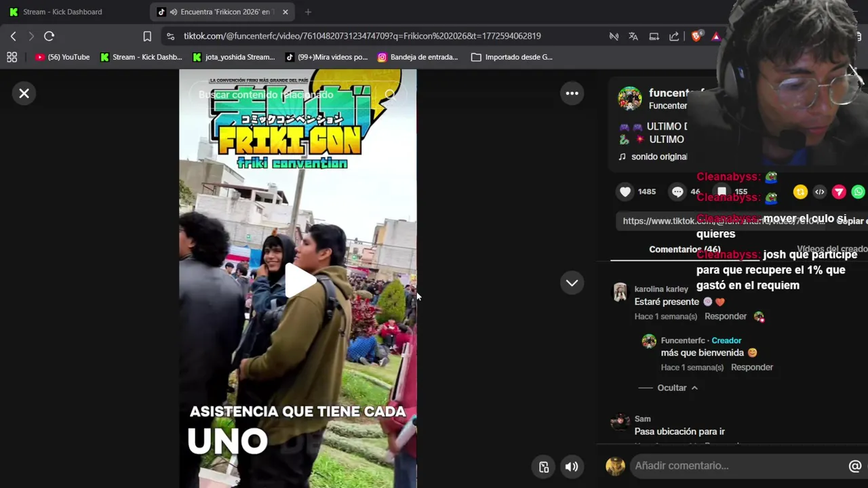868x488 pixels.
Task: Share the page using the browser share icon
Action: tap(674, 36)
